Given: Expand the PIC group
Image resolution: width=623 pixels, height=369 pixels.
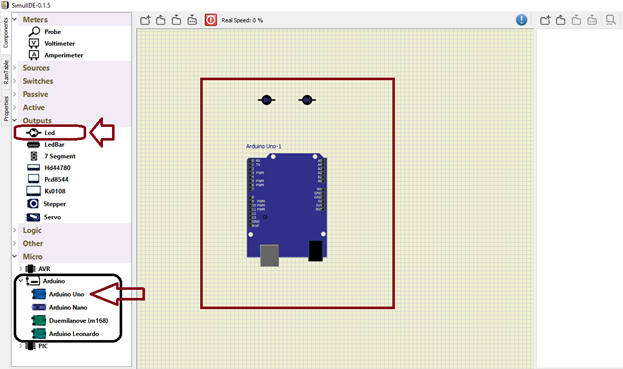Looking at the screenshot, I should (x=21, y=346).
